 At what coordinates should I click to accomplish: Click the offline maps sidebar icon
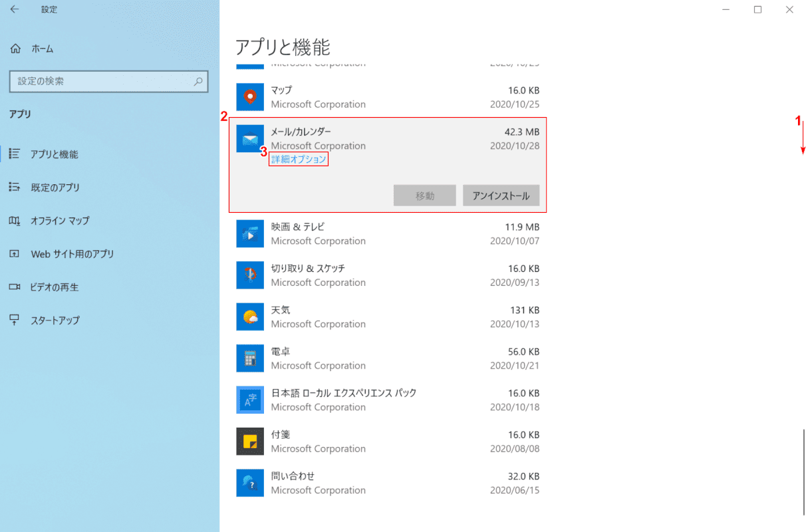(15, 220)
